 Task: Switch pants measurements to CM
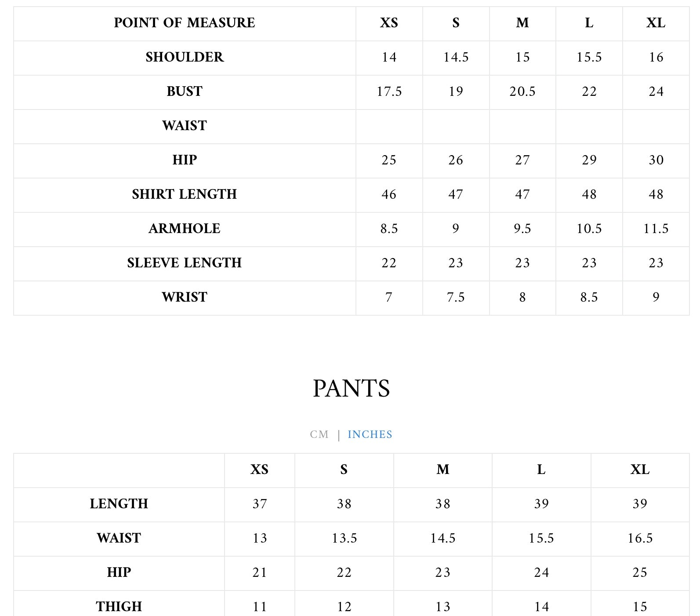(319, 434)
